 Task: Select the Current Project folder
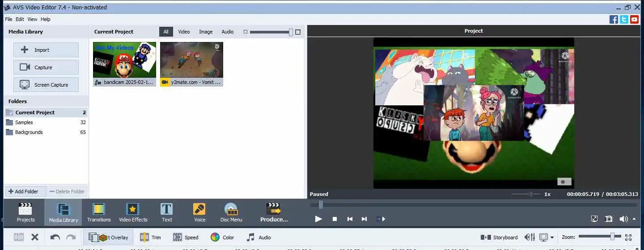[x=46, y=112]
